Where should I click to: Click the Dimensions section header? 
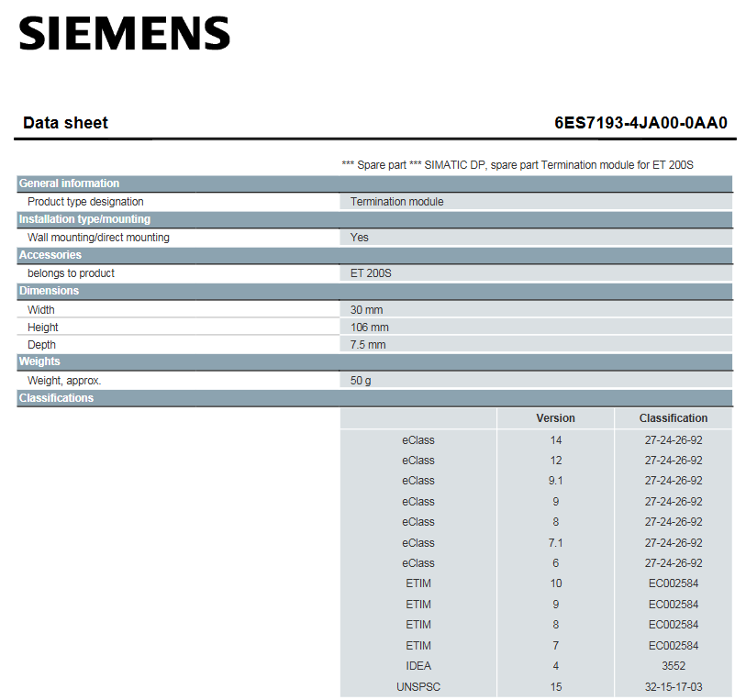50,291
